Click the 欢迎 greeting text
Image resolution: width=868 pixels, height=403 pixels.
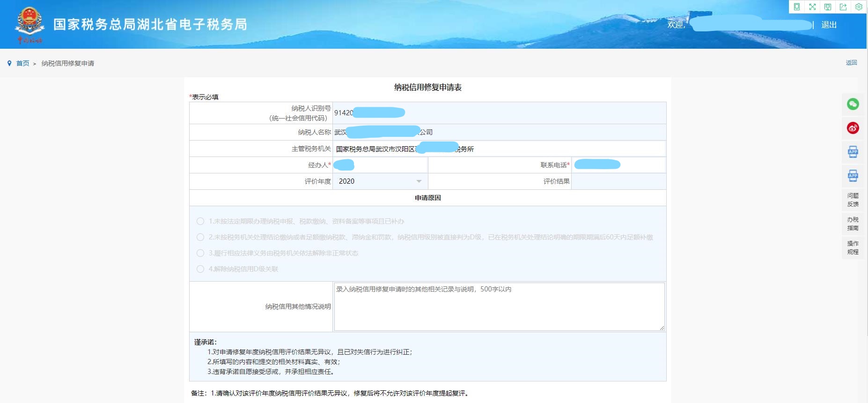click(677, 25)
